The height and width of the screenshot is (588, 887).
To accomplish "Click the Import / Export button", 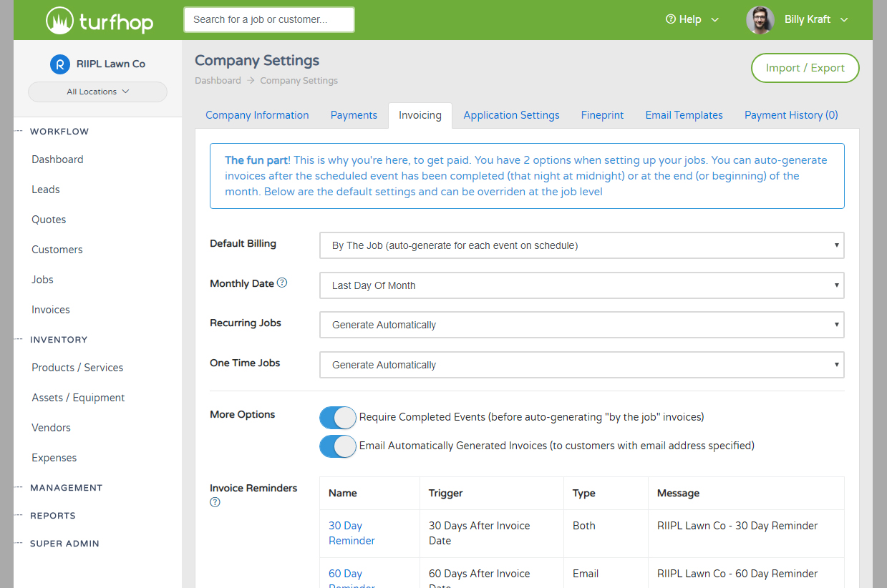I will pyautogui.click(x=805, y=68).
